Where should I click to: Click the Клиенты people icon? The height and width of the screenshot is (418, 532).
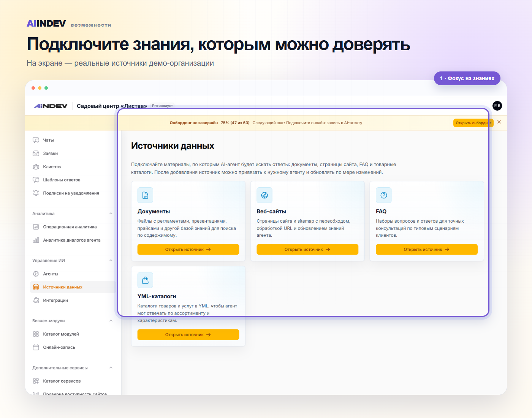click(x=36, y=167)
